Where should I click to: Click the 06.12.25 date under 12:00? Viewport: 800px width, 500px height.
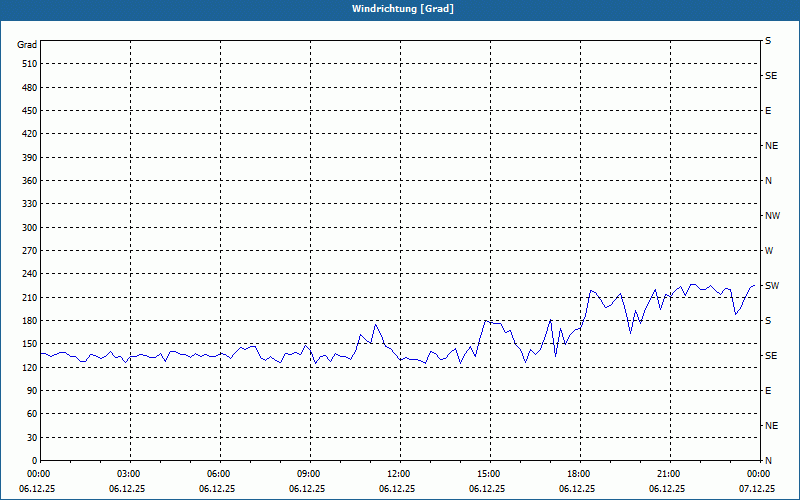tap(397, 489)
